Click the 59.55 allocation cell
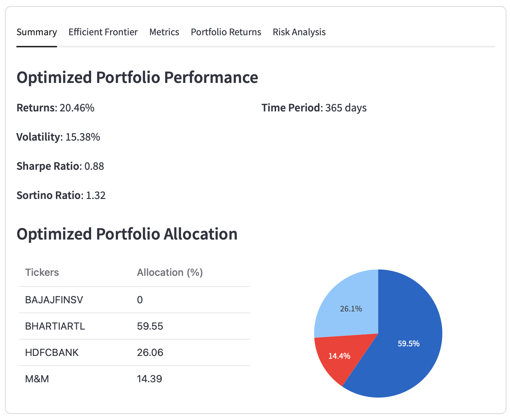The width and height of the screenshot is (510, 420). [x=150, y=326]
